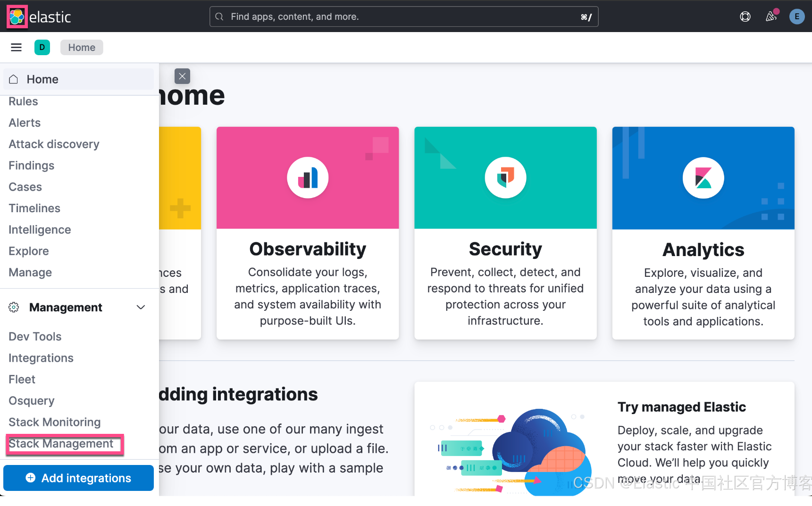The height and width of the screenshot is (506, 812).
Task: Open Manage in the sidebar
Action: 30,273
